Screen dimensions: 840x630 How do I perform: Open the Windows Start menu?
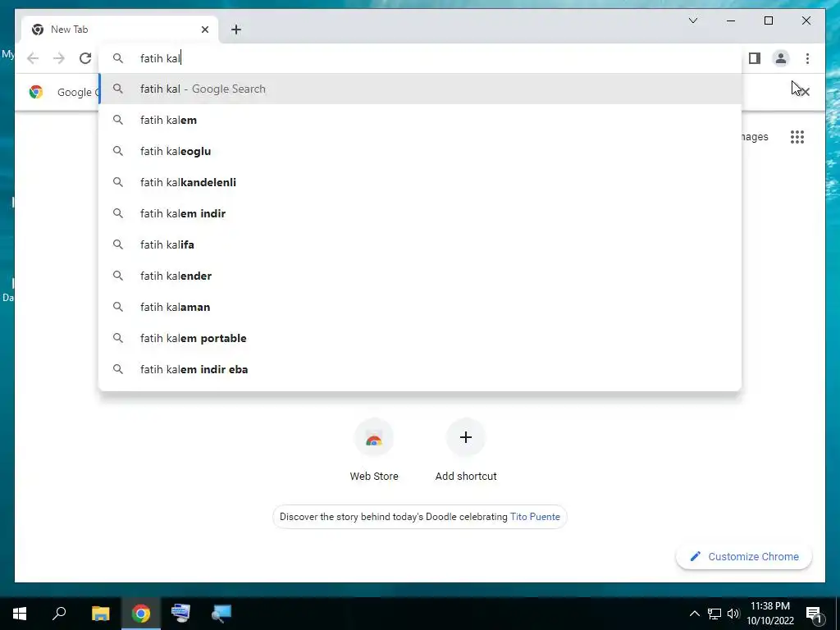pos(20,614)
